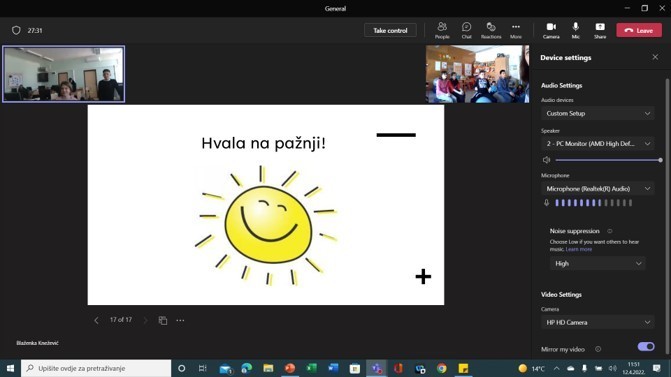Turn off the Camera
The image size is (671, 377).
551,30
